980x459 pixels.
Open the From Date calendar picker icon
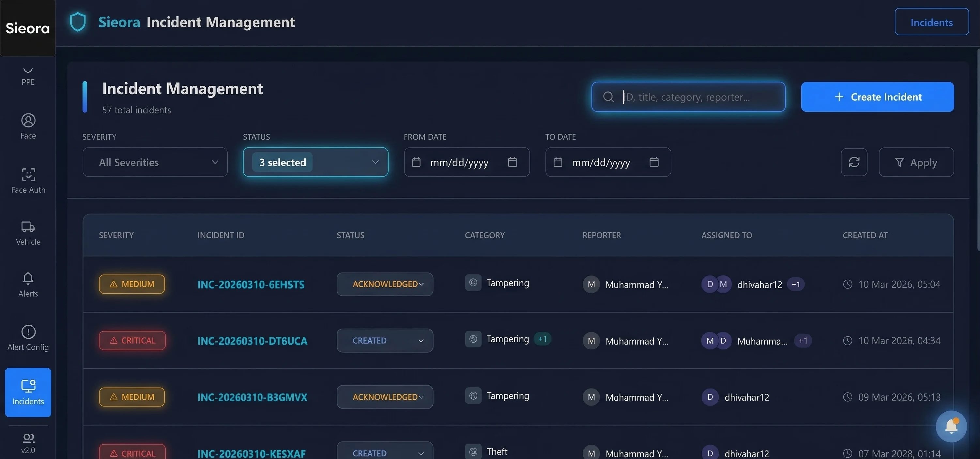tap(512, 162)
